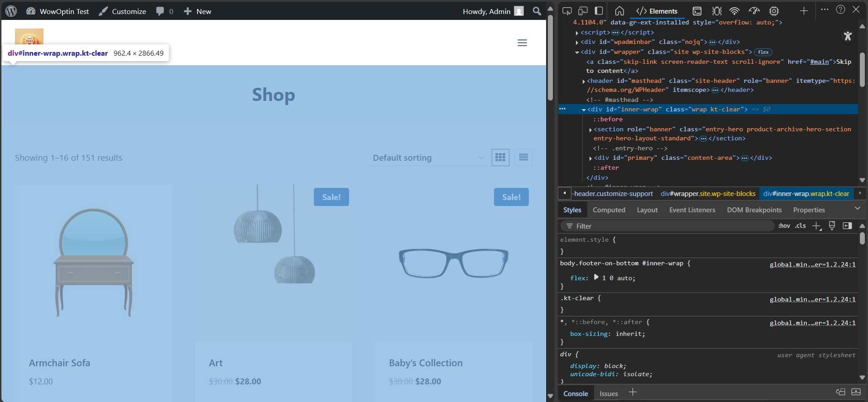Open the Event Listeners tab
The width and height of the screenshot is (868, 402).
click(692, 210)
